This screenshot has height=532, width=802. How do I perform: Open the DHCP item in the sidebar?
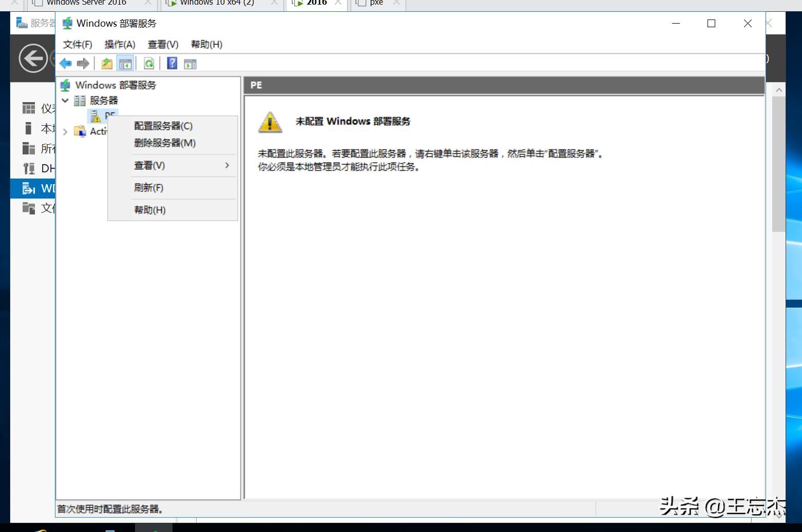[x=28, y=168]
